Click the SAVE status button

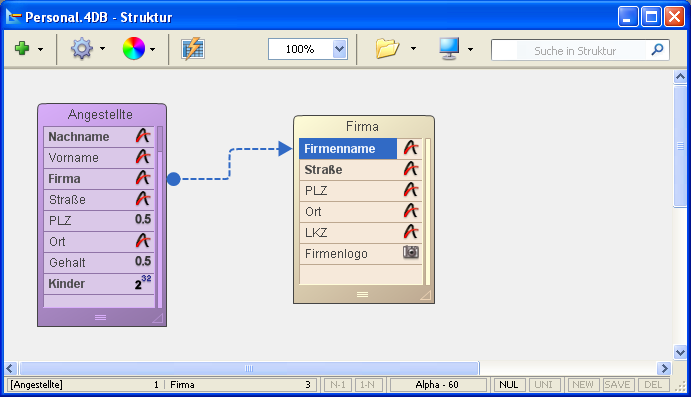click(617, 385)
